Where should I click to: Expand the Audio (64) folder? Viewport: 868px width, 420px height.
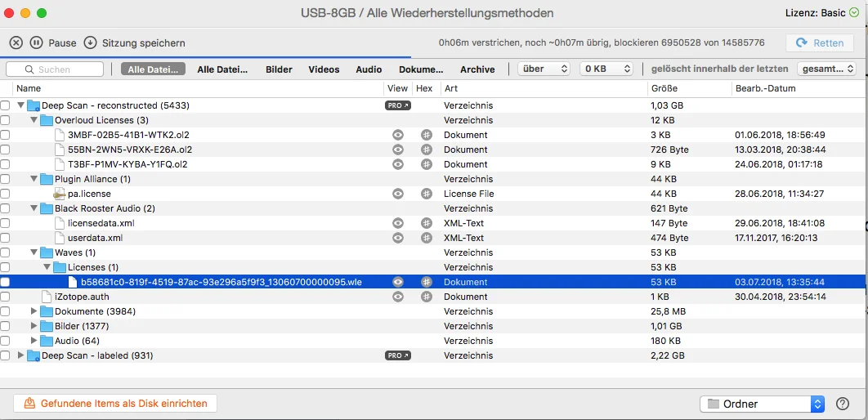tap(34, 340)
